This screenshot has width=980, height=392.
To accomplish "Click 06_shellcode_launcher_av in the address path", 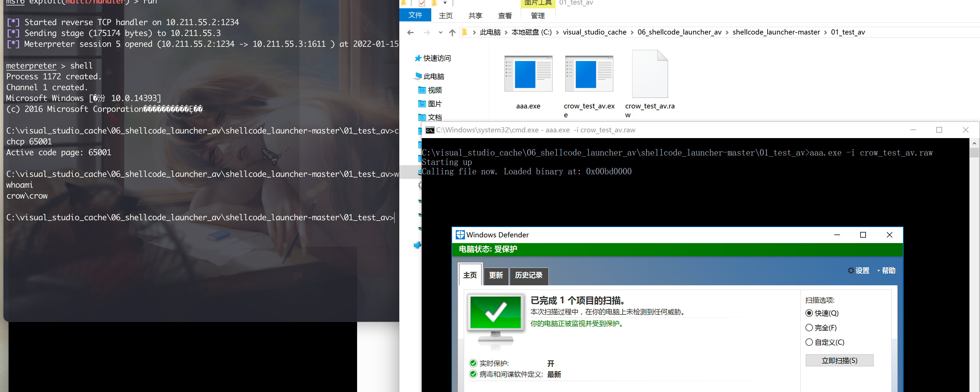I will [679, 32].
